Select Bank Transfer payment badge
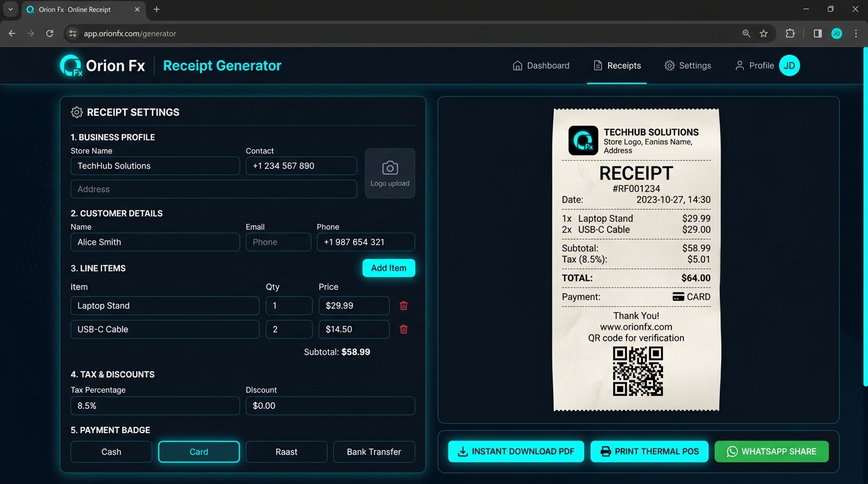The width and height of the screenshot is (868, 484). click(374, 452)
